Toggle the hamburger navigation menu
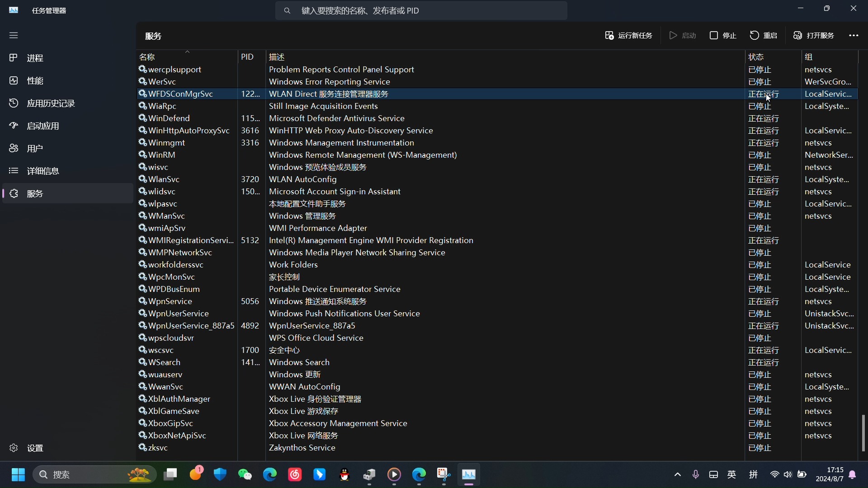Image resolution: width=868 pixels, height=488 pixels. pyautogui.click(x=14, y=35)
